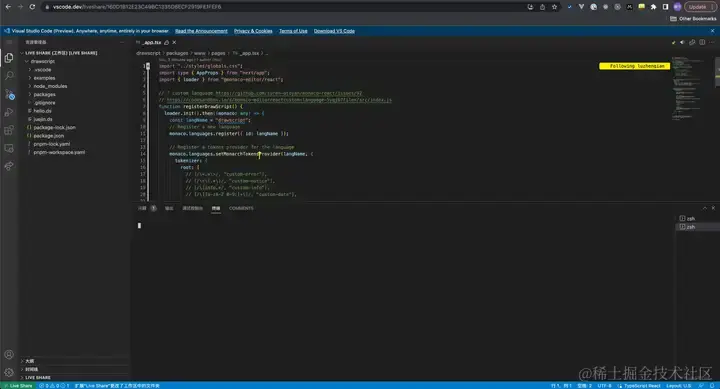The width and height of the screenshot is (720, 389).
Task: Open the Accounts icon in activity bar
Action: (9, 355)
